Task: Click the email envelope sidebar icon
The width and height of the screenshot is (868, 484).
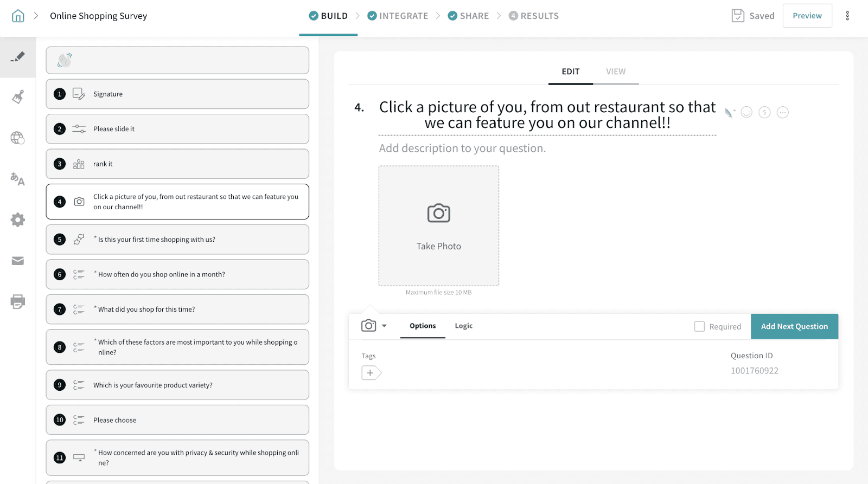Action: point(18,261)
